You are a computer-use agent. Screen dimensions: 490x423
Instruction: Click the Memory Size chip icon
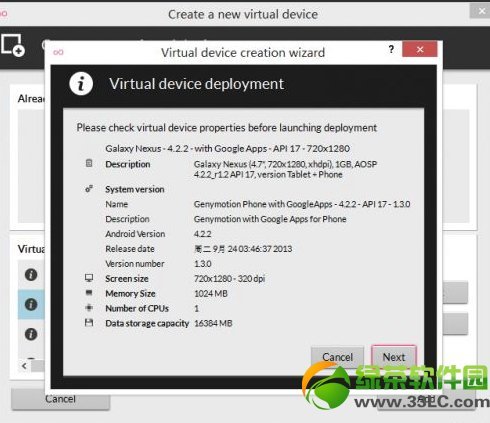(89, 293)
